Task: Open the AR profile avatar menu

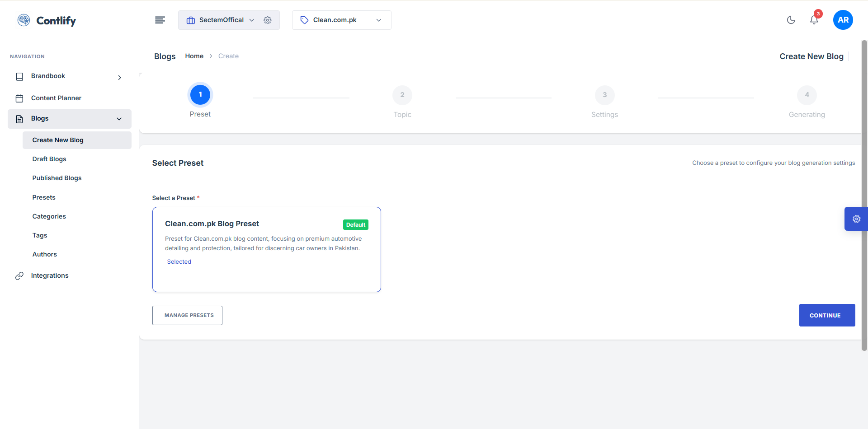Action: pos(843,20)
